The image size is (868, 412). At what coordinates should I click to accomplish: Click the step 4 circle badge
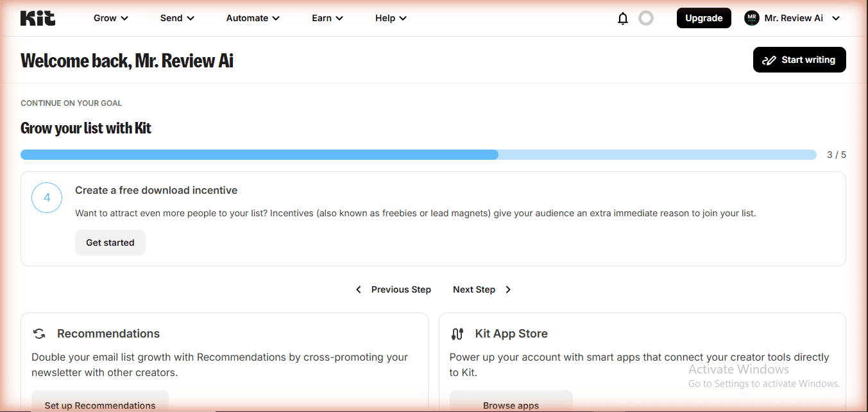pyautogui.click(x=47, y=198)
